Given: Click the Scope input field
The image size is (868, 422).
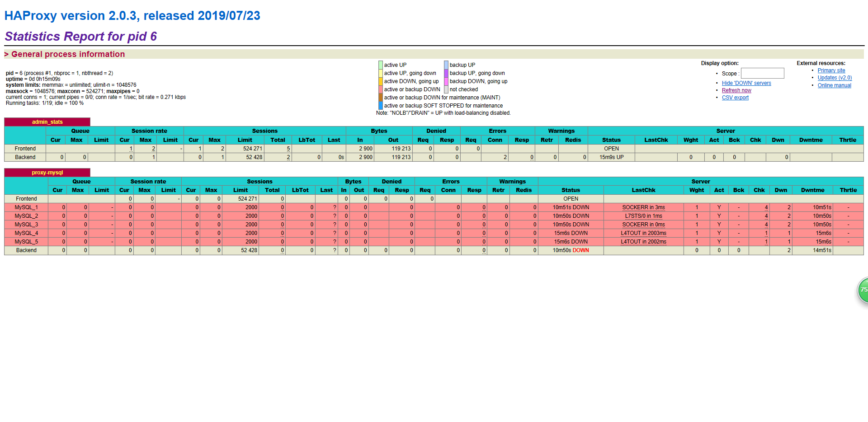Looking at the screenshot, I should tap(762, 73).
